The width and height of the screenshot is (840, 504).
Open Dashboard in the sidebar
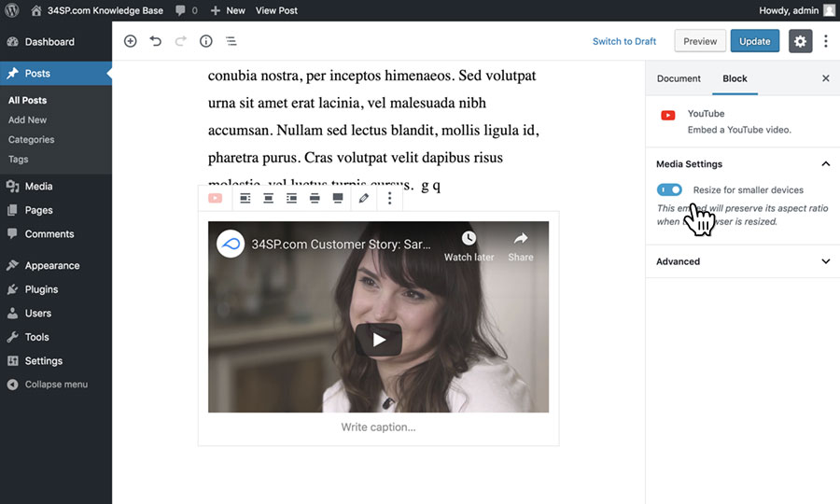(x=56, y=42)
